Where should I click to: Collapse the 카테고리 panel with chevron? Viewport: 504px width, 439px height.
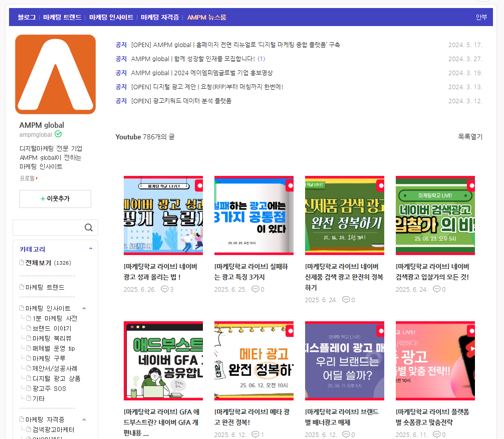tap(91, 249)
